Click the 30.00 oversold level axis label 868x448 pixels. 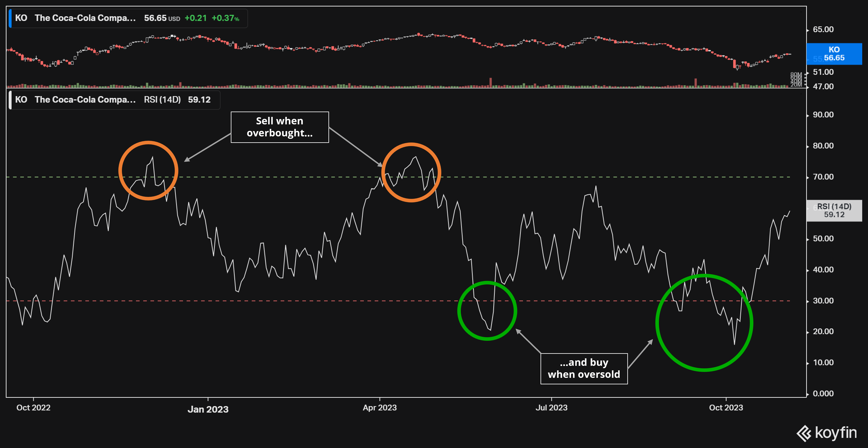pyautogui.click(x=823, y=301)
